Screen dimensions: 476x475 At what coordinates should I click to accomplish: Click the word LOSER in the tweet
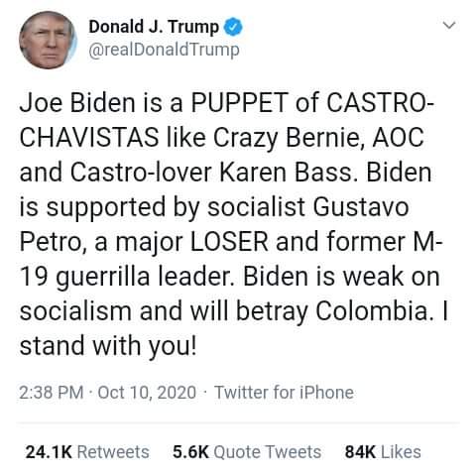[229, 242]
